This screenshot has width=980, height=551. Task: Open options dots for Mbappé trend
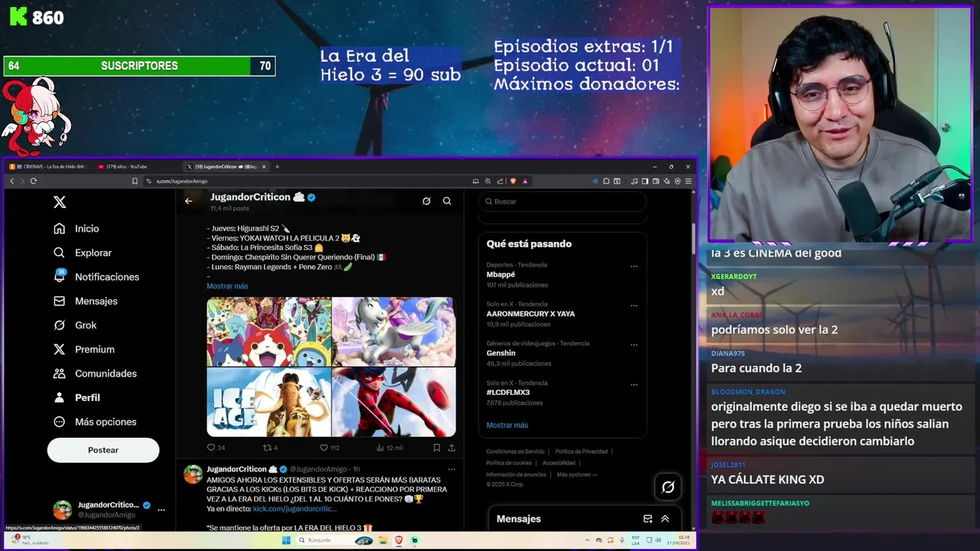(634, 266)
